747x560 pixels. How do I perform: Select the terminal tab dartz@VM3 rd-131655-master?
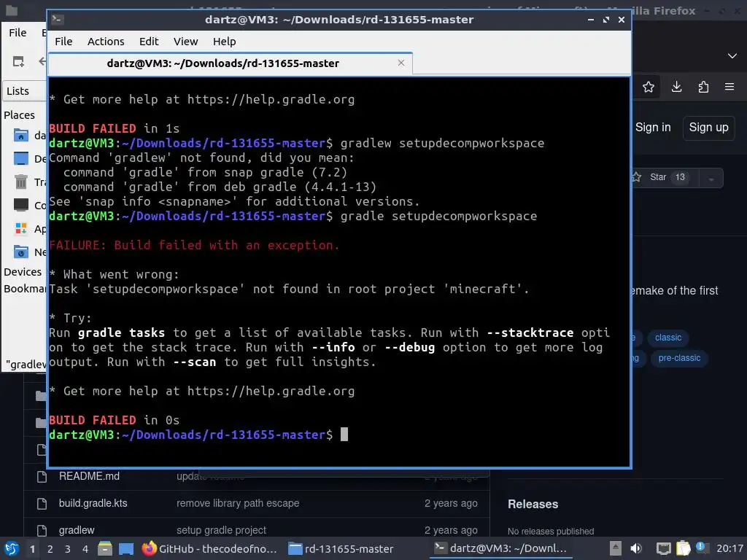223,63
